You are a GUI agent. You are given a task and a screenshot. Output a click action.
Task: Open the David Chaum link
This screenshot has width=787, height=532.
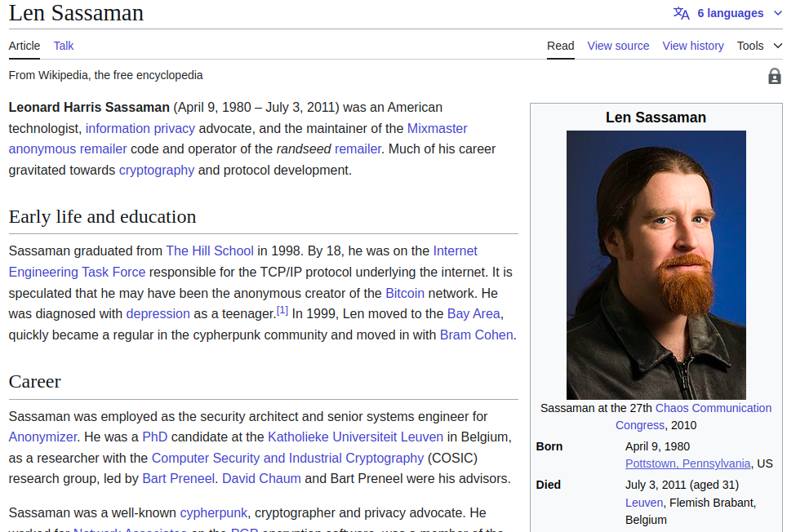pos(261,478)
